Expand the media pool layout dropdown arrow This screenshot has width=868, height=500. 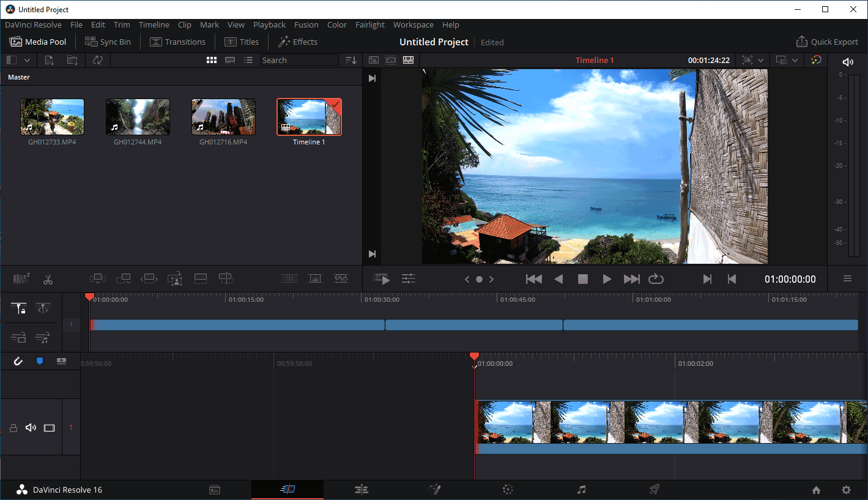(27, 60)
